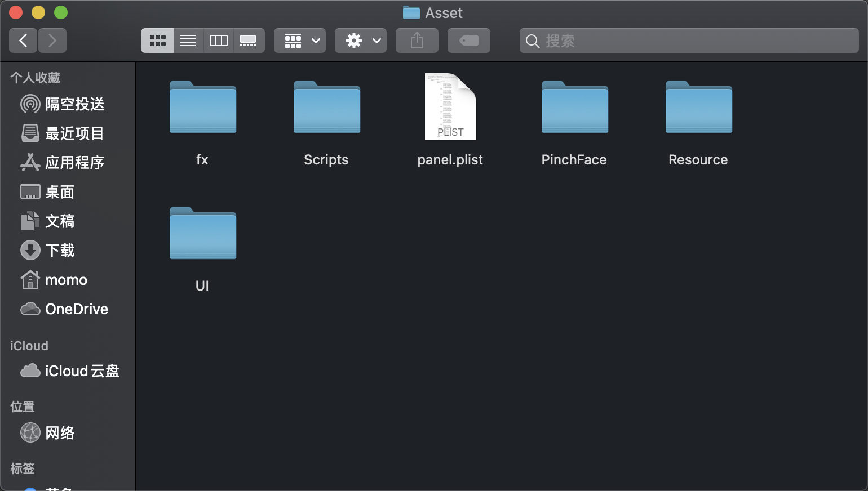Click the 位置 section header
Screen dimensions: 868x491
23,407
